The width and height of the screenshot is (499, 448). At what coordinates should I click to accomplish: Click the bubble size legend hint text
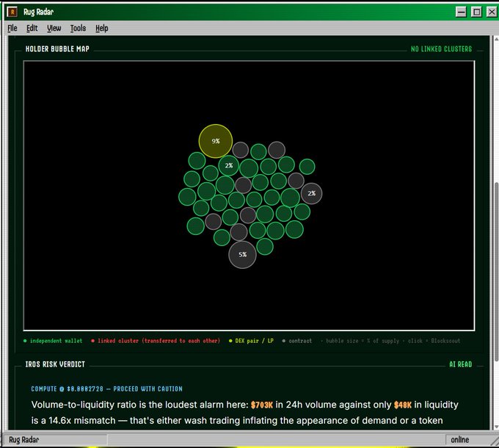(390, 341)
